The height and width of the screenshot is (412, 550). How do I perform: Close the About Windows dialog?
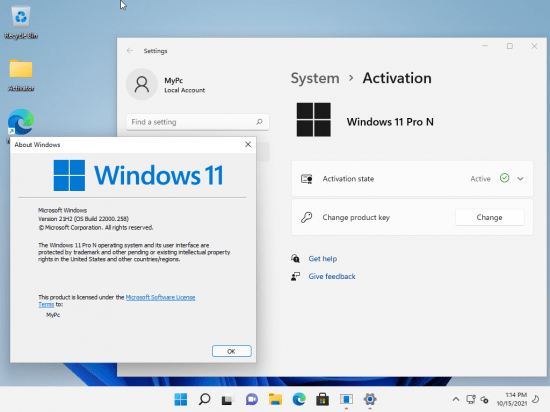(248, 144)
